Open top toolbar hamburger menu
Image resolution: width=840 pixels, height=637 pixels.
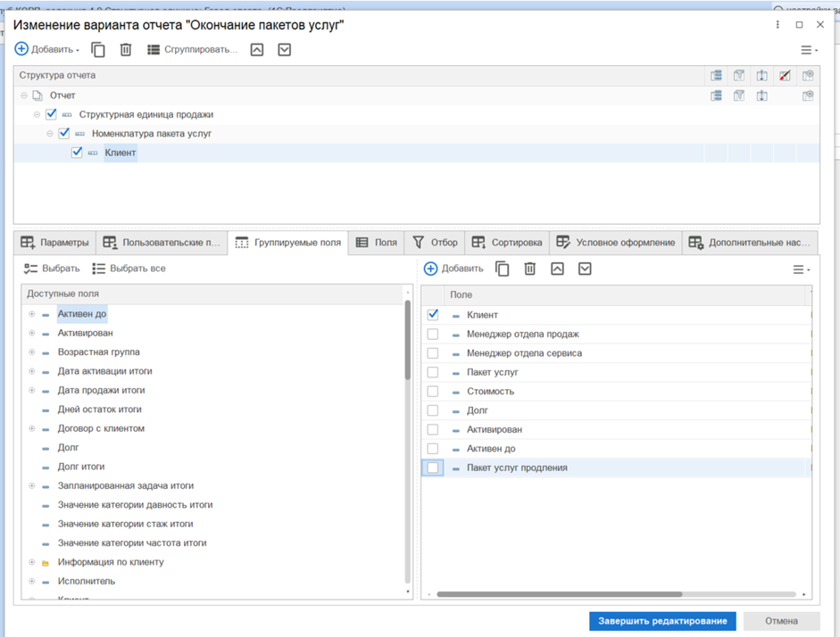click(809, 50)
